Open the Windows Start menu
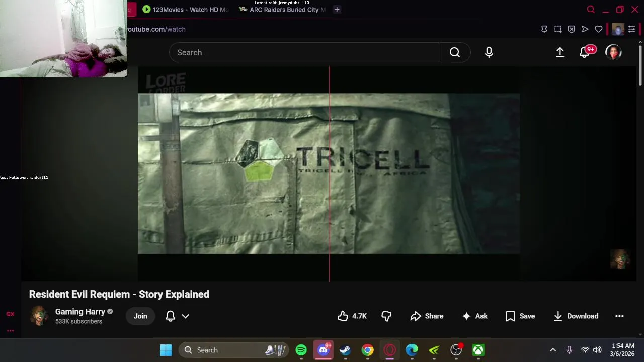Viewport: 644px width, 362px height. (166, 350)
